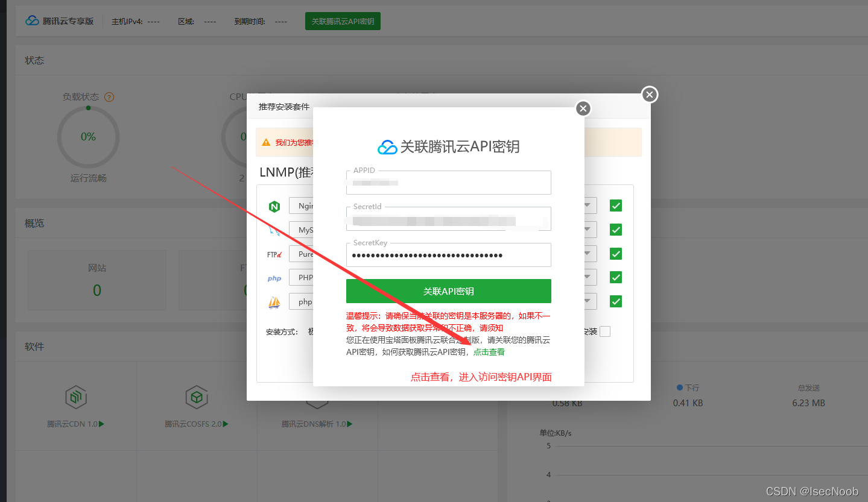Open the 负载状态 help question icon
This screenshot has height=502, width=868.
click(x=109, y=97)
